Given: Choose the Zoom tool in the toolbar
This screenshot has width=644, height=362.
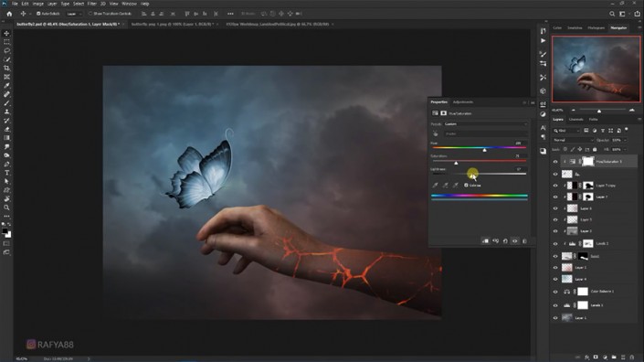Looking at the screenshot, I should coord(6,208).
